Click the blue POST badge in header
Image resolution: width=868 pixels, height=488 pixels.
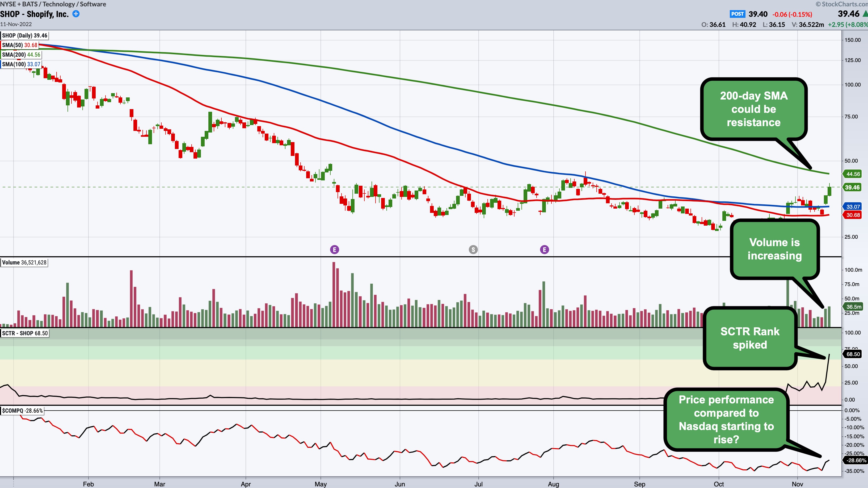coord(737,14)
